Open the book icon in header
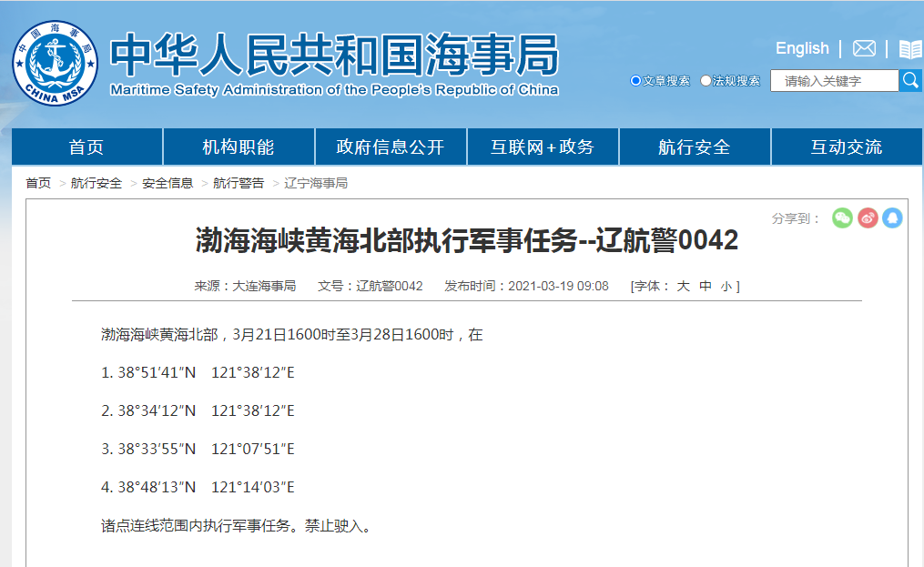Screen dimensions: 924x567 click(x=911, y=49)
